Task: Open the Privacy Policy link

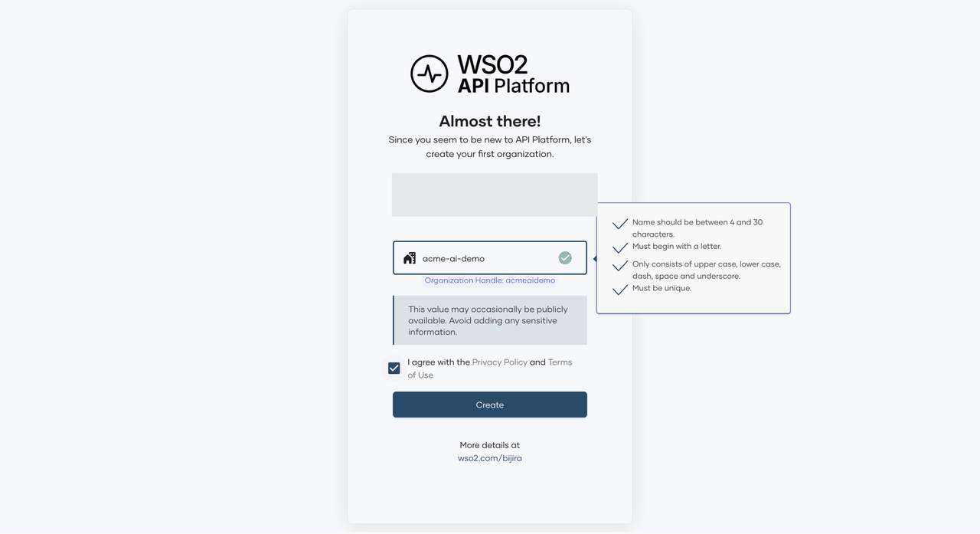Action: (x=500, y=362)
